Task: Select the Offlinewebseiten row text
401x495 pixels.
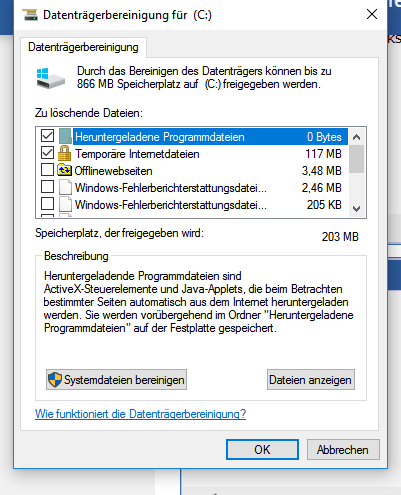Action: click(x=113, y=171)
